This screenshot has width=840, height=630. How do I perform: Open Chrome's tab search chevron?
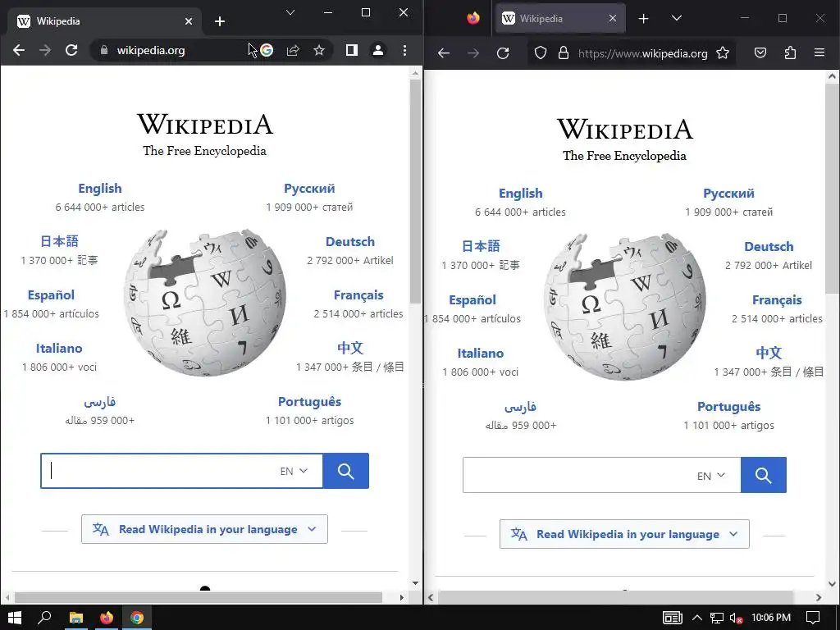tap(290, 12)
